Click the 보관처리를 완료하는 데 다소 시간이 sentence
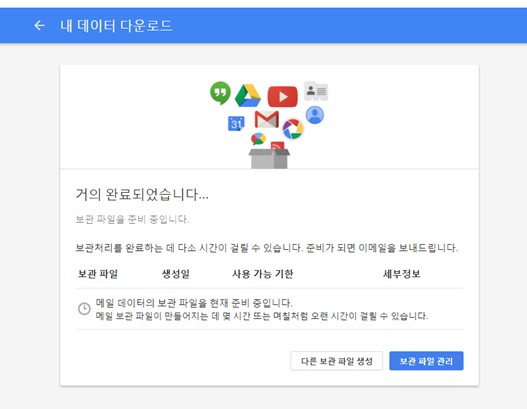This screenshot has height=409, width=527. pyautogui.click(x=267, y=248)
